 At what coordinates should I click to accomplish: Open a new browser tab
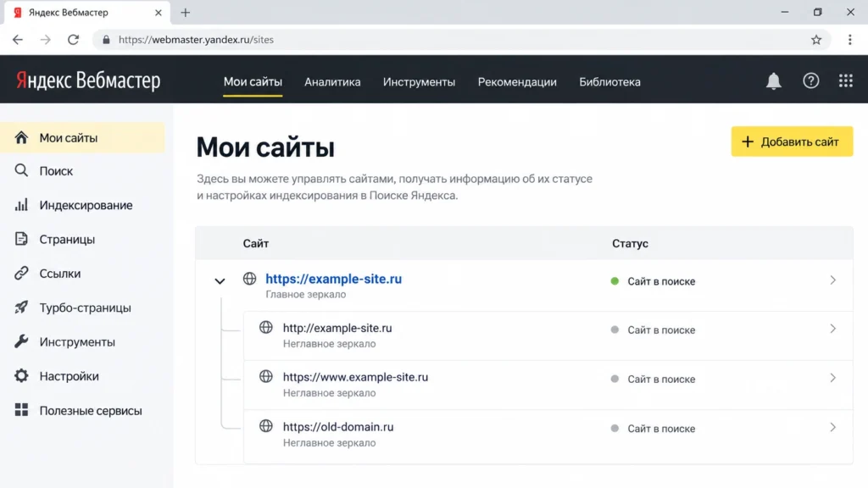tap(186, 12)
